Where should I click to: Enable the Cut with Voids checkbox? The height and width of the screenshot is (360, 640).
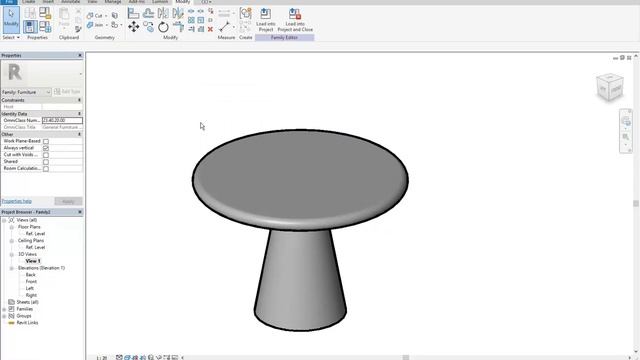pos(46,155)
